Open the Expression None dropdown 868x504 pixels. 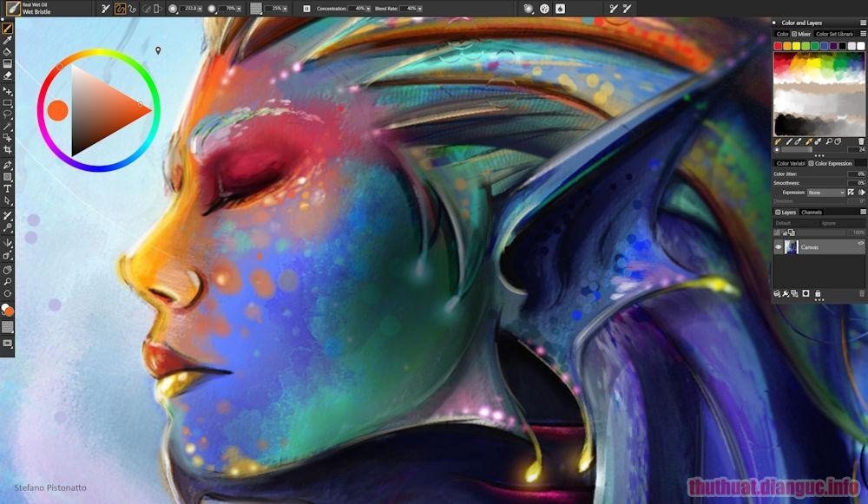point(826,193)
